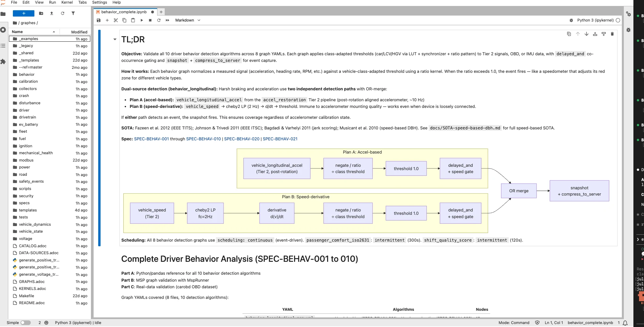Screen dimensions: 644x327
Task: Select the _examples folder
Action: (50, 39)
